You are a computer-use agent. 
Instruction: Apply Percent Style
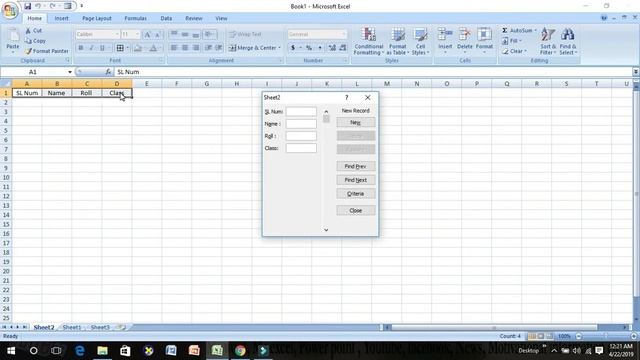coord(309,48)
